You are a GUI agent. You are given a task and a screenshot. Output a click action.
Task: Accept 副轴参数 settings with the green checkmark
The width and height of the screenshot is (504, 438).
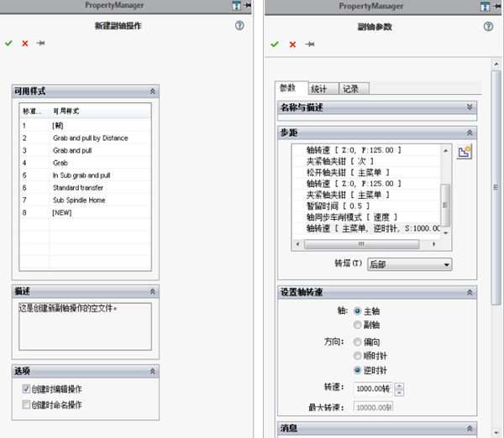[275, 44]
